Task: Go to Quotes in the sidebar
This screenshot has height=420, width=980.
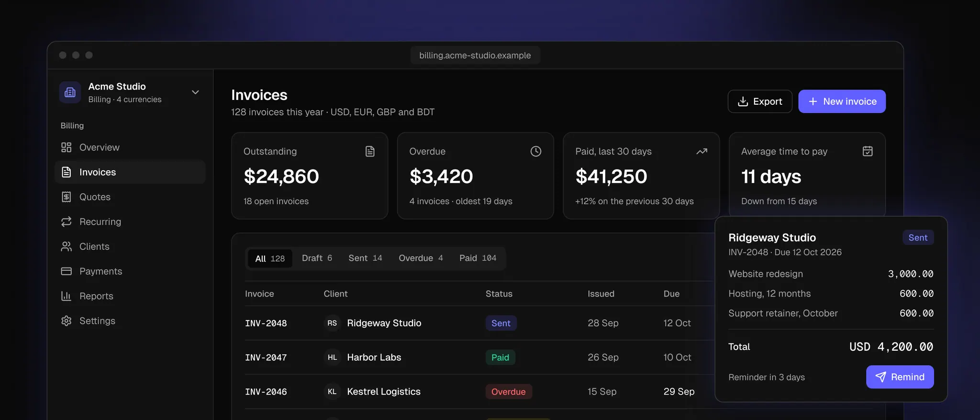Action: [130, 197]
